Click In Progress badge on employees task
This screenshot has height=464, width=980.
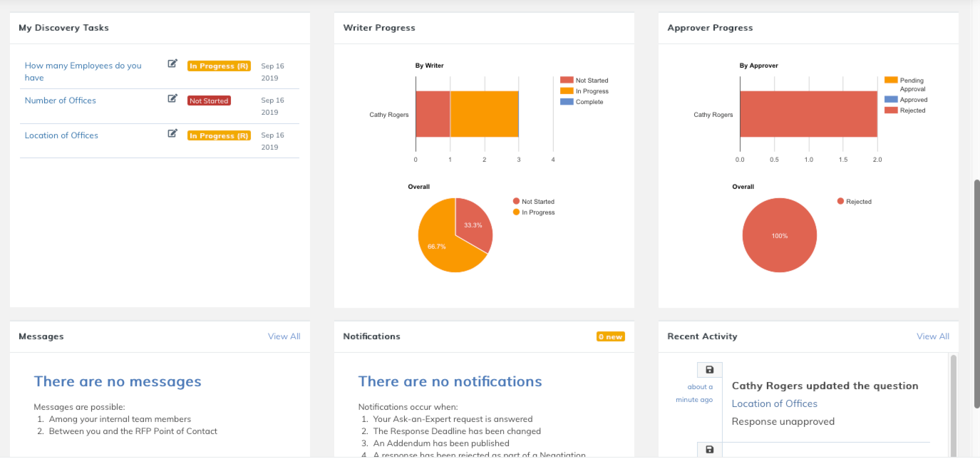click(219, 66)
